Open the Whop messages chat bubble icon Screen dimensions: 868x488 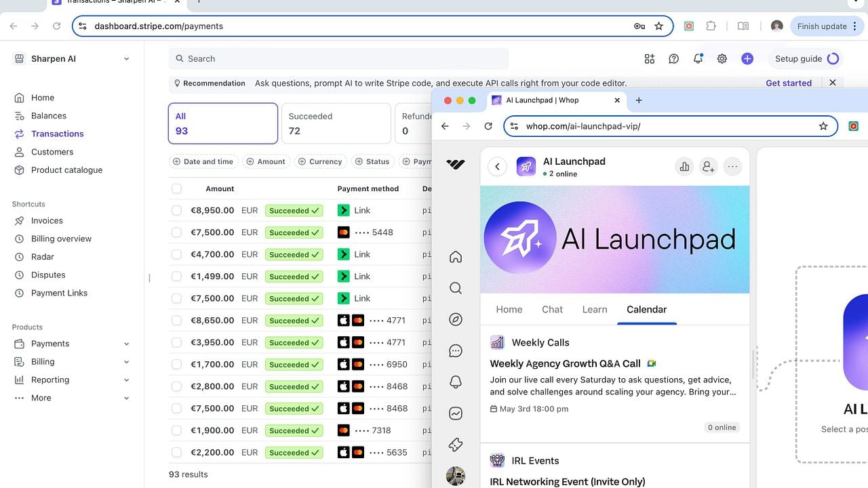tap(456, 351)
